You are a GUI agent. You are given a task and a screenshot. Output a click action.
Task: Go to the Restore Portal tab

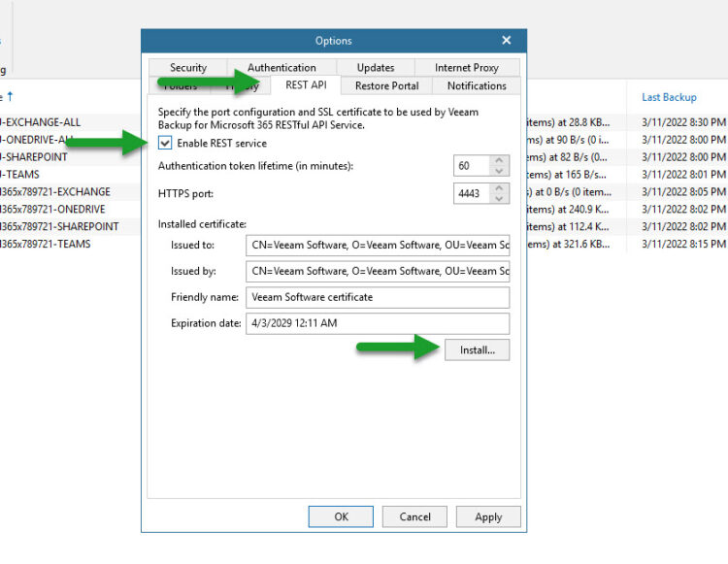pos(386,85)
